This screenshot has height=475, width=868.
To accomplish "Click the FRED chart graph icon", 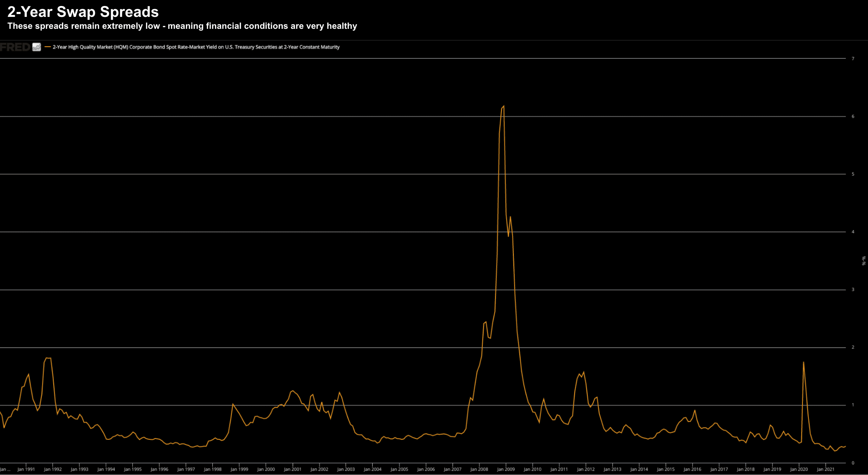I will tap(37, 47).
